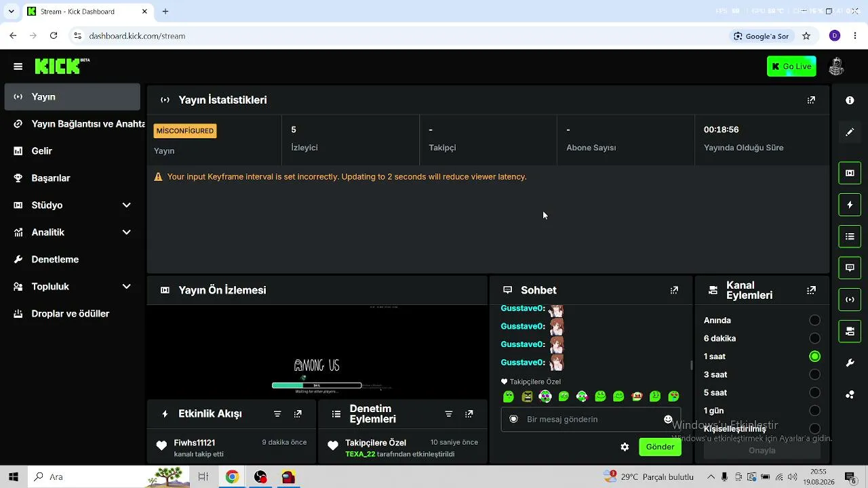This screenshot has width=868, height=488.
Task: Open the profile avatar menu in Kick header
Action: pyautogui.click(x=836, y=66)
